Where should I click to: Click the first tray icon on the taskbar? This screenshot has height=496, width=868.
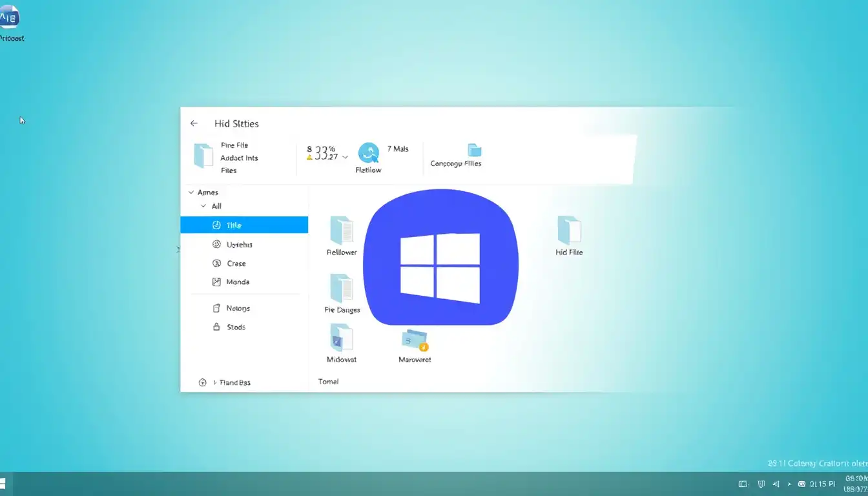point(743,484)
